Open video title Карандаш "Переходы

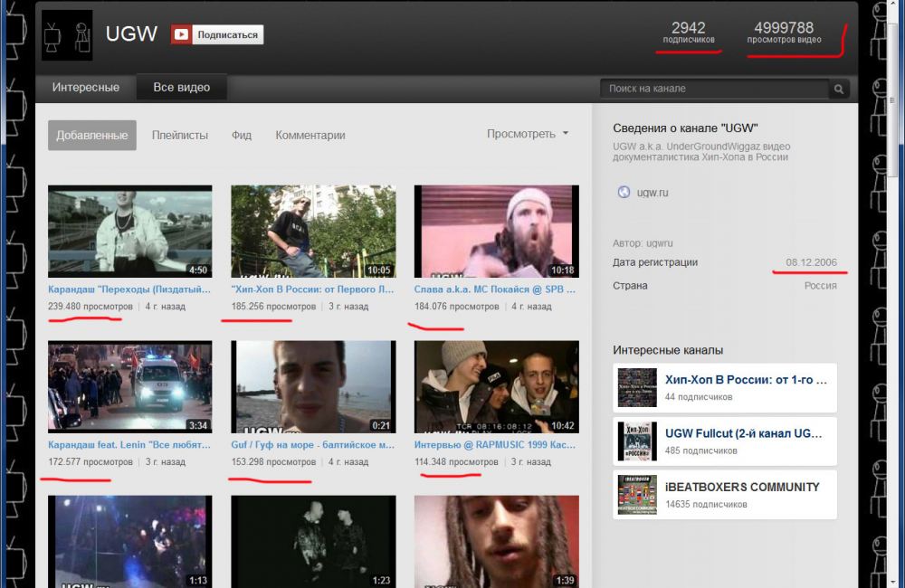[129, 289]
